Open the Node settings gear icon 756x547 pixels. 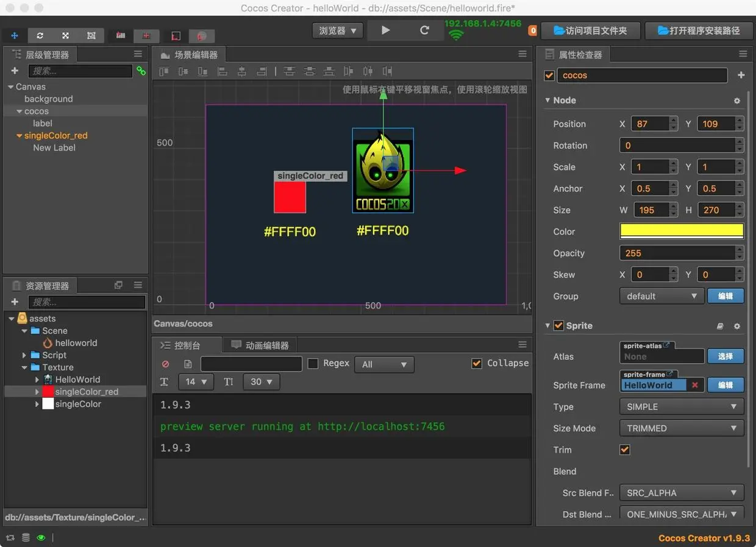(736, 101)
